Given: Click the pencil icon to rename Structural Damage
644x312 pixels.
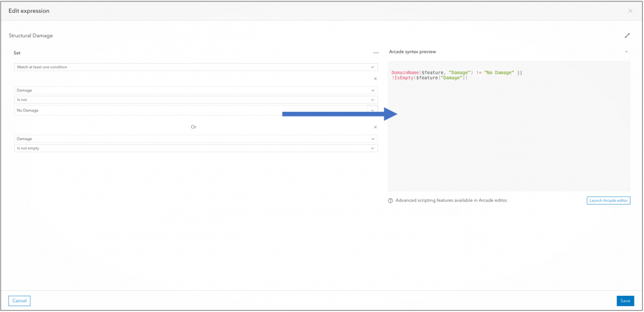Looking at the screenshot, I should pos(627,35).
